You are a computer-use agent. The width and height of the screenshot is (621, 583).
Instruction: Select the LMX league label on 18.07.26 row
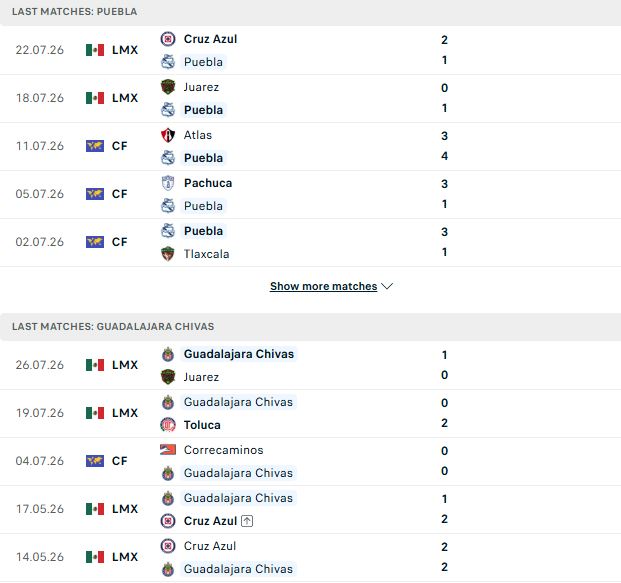point(125,98)
